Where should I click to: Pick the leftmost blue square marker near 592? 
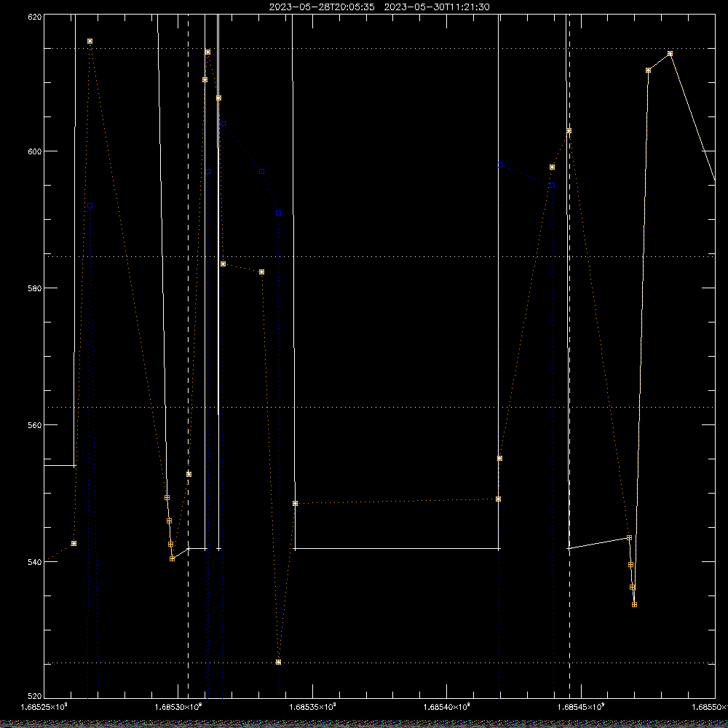click(90, 206)
